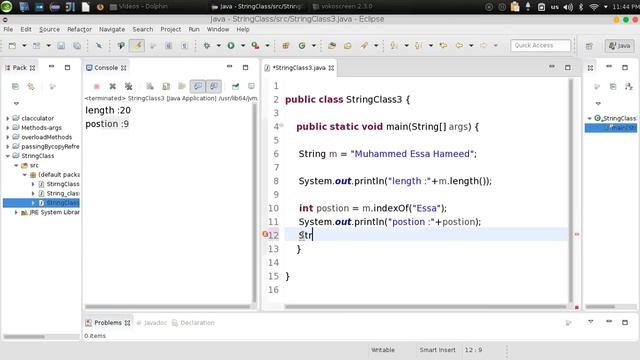Open the Source menu

point(49,29)
